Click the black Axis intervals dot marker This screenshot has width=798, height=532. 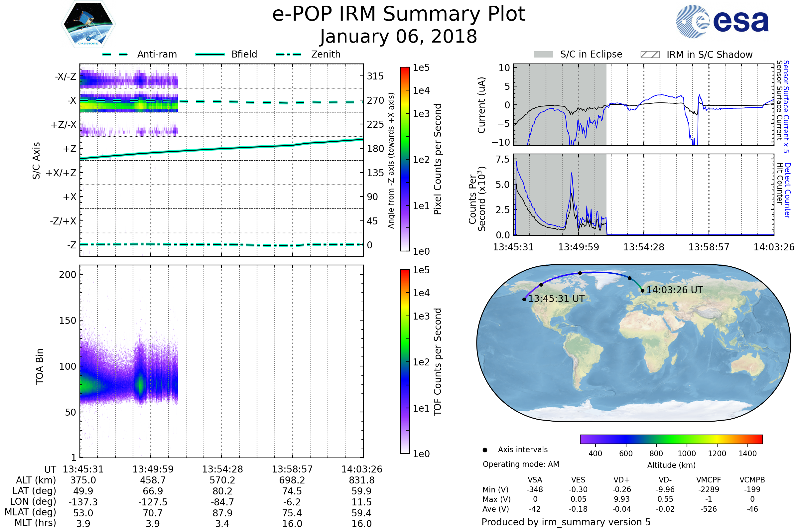tap(485, 450)
